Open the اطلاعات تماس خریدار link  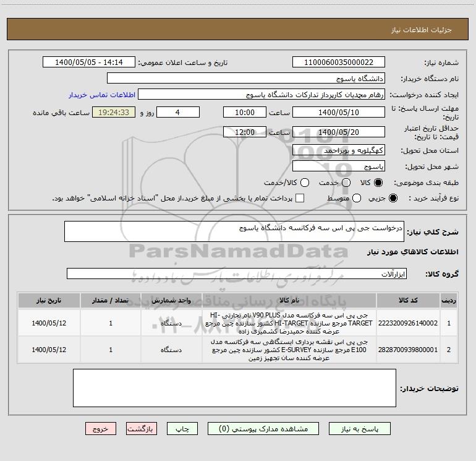102,95
